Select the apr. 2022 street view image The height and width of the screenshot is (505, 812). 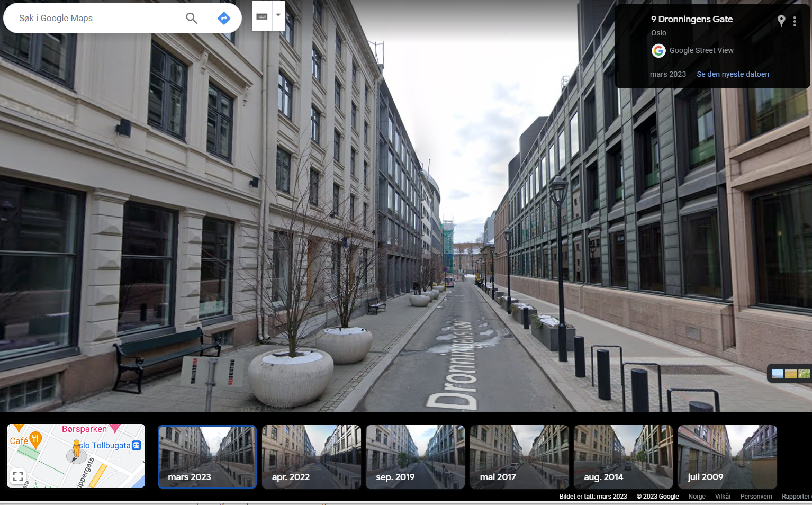311,456
